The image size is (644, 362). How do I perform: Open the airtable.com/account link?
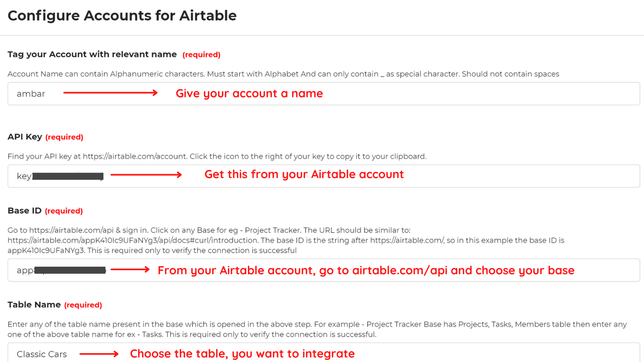[x=133, y=156]
